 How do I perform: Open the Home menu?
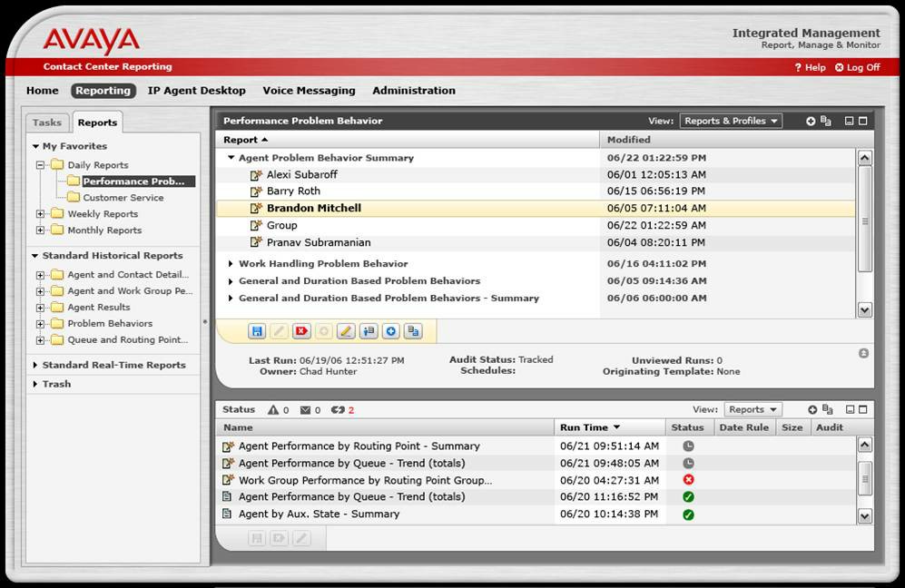click(42, 91)
